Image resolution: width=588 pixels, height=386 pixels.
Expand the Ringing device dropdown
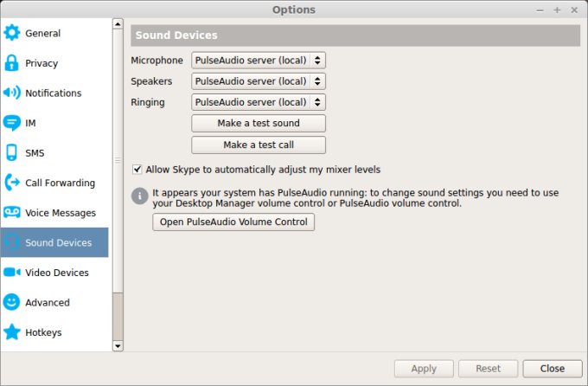[258, 102]
